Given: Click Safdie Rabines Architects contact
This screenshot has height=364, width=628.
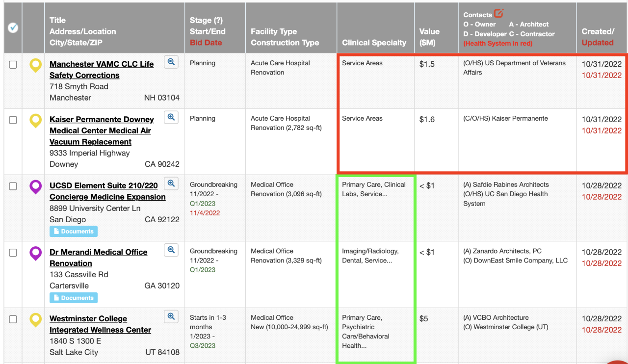Looking at the screenshot, I should [506, 184].
